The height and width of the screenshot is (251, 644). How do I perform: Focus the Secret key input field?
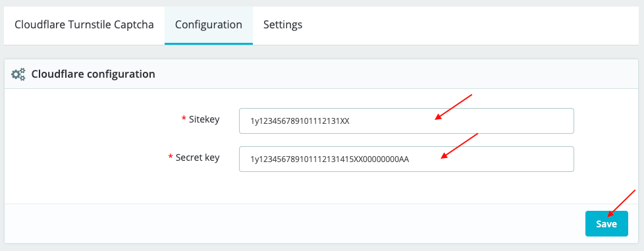[406, 159]
